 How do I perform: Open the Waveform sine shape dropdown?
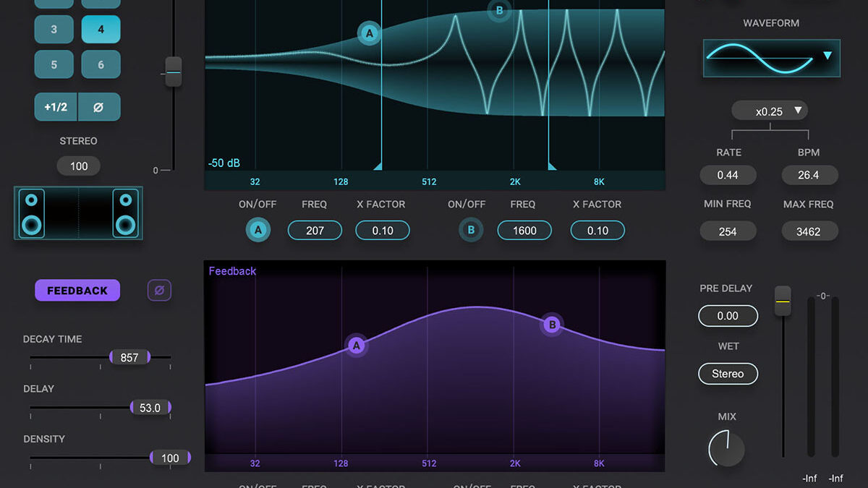tap(771, 58)
